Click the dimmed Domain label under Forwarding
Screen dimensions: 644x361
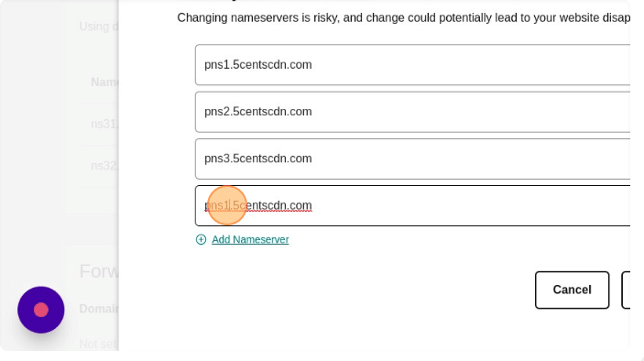[x=99, y=309]
